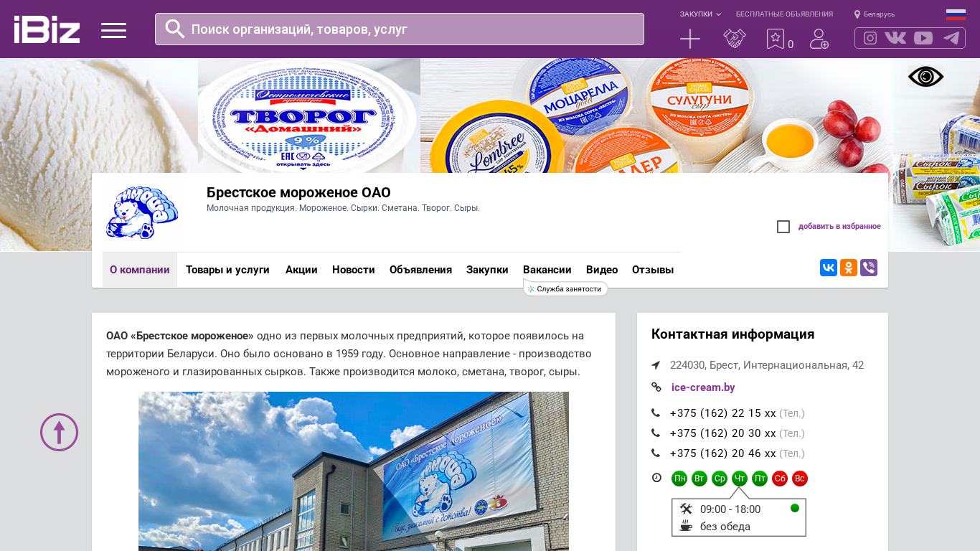The height and width of the screenshot is (551, 980).
Task: Focus the organization search input field
Action: (x=400, y=29)
